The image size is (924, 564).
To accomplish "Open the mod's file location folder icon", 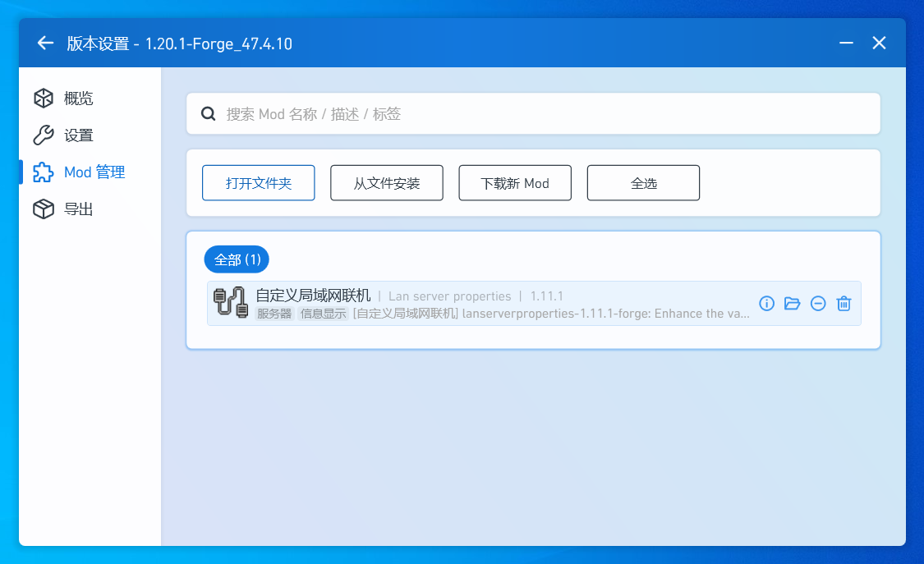I will [793, 304].
